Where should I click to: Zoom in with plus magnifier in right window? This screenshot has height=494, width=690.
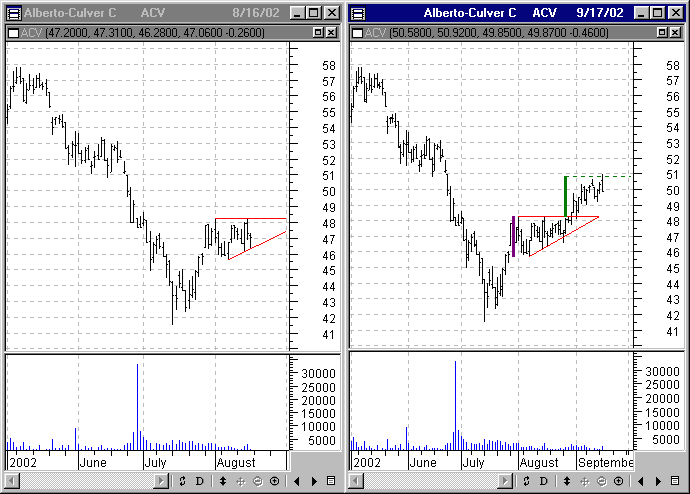(x=619, y=481)
